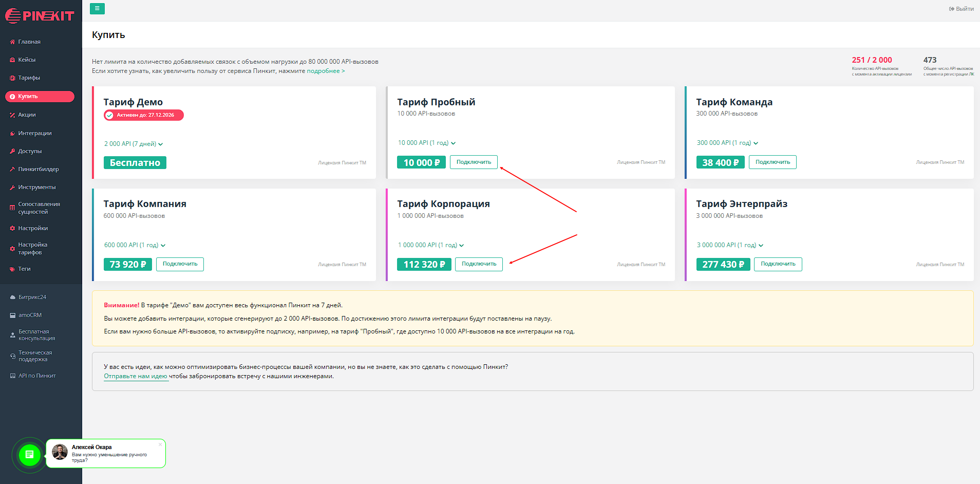Navigate to Интеграции

(x=35, y=134)
